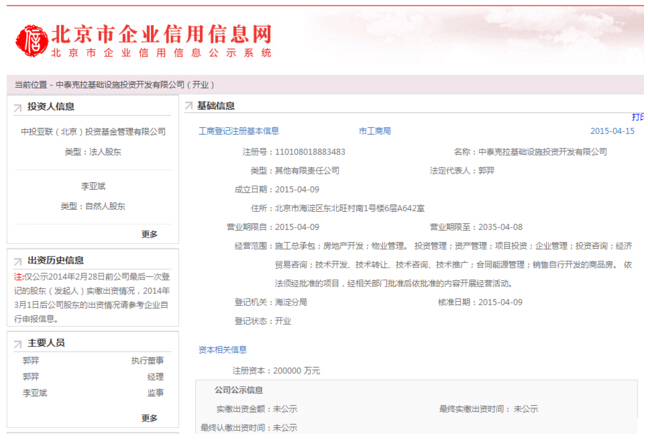Select investor 中投亚联（北京）投资基金管理有限公司
648x440 pixels.
[93, 131]
